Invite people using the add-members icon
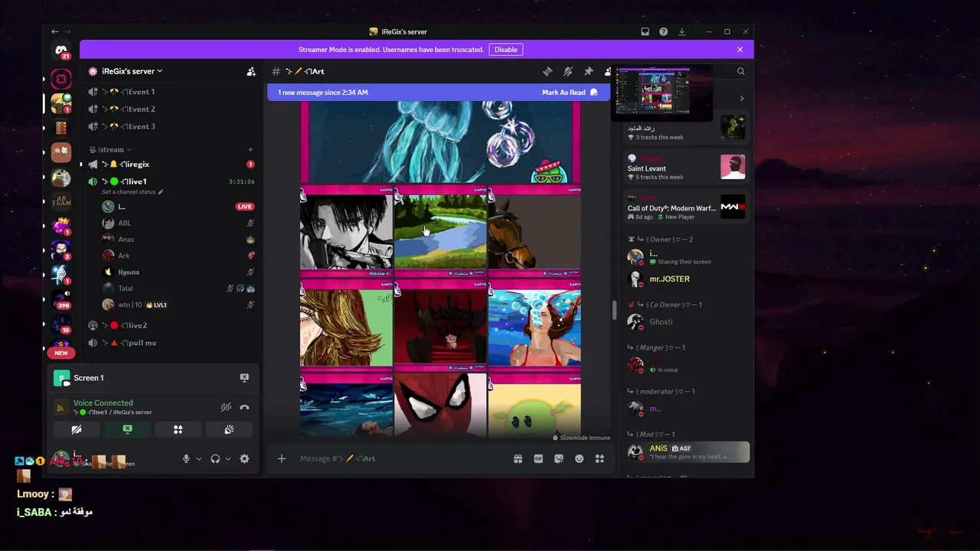This screenshot has height=551, width=980. (x=251, y=71)
